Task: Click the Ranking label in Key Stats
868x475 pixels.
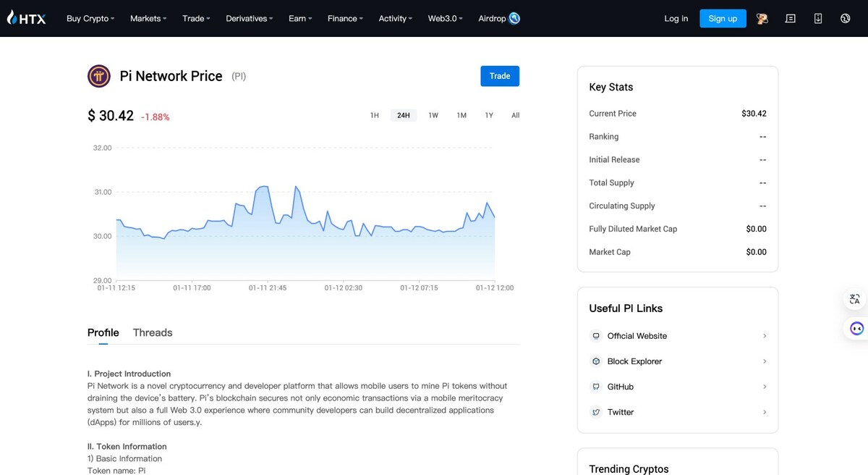Action: 604,137
